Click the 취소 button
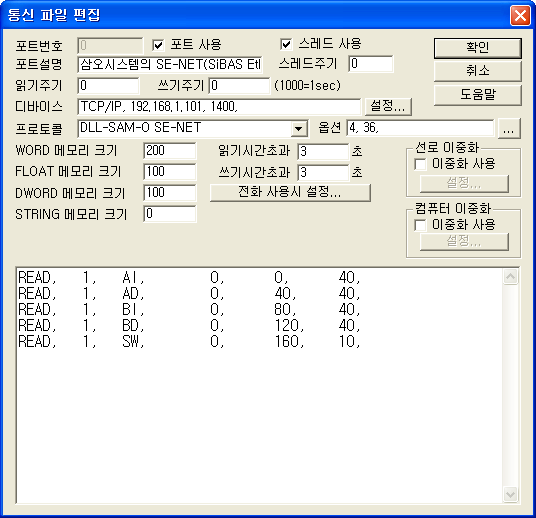The width and height of the screenshot is (536, 518). [478, 71]
